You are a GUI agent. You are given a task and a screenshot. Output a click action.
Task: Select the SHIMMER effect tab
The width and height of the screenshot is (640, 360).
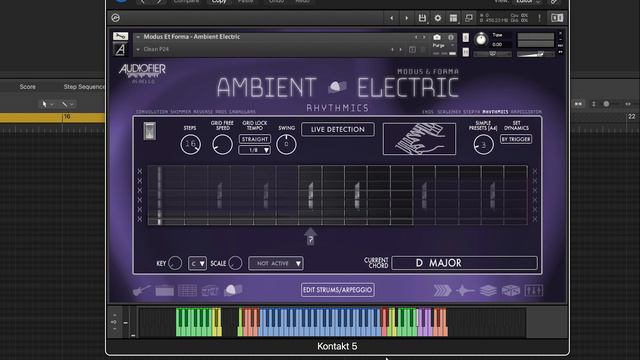pyautogui.click(x=180, y=112)
